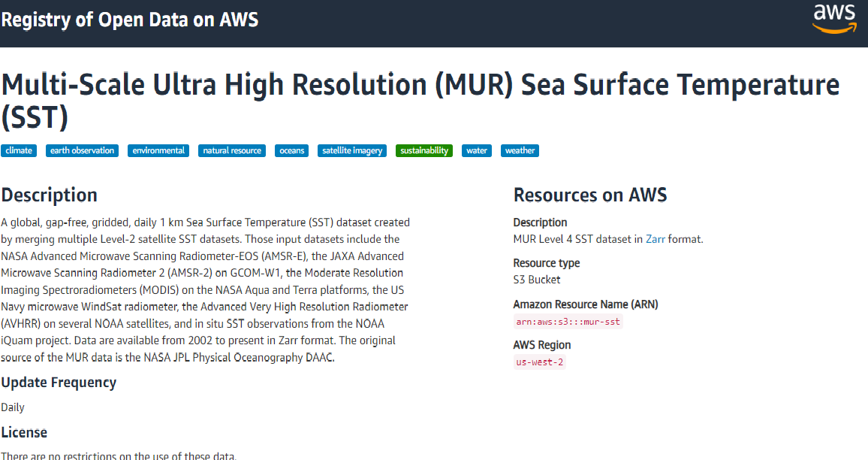Image resolution: width=868 pixels, height=460 pixels.
Task: Click the S3 Bucket resource type value
Action: click(x=537, y=280)
